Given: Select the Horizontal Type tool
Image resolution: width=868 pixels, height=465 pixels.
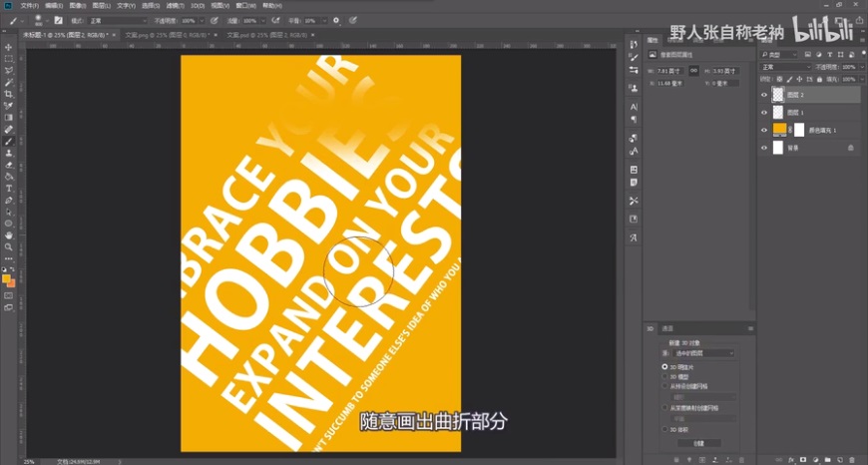Looking at the screenshot, I should click(8, 189).
